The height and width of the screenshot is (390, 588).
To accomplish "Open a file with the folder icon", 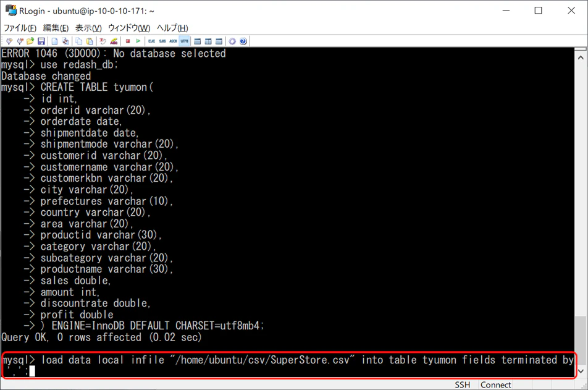I will [x=30, y=41].
